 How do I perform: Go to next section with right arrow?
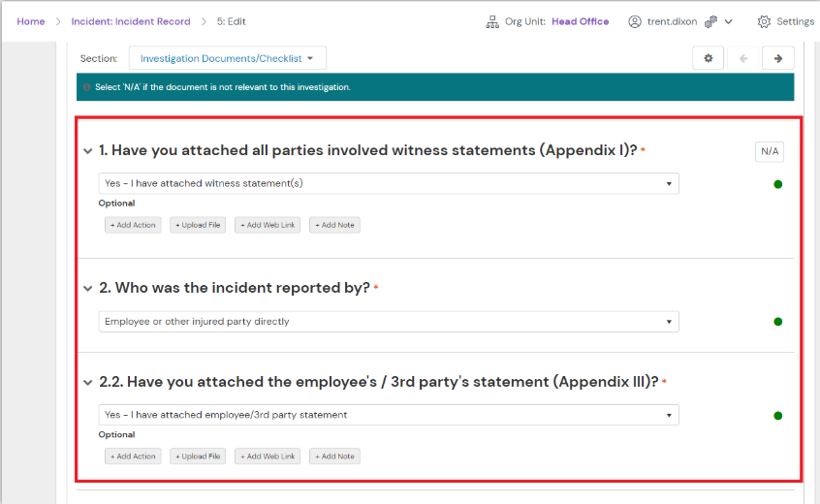coord(777,58)
